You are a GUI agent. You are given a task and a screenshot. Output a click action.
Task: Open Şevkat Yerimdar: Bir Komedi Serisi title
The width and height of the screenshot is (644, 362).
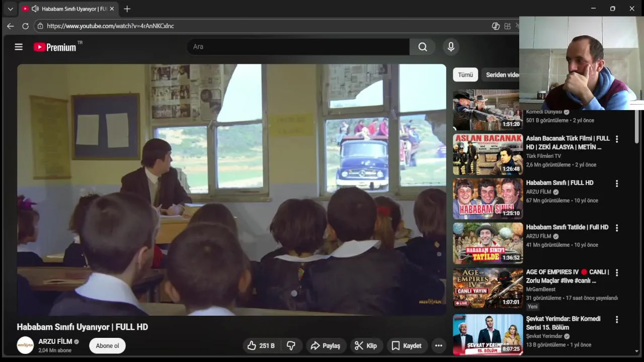tap(563, 323)
